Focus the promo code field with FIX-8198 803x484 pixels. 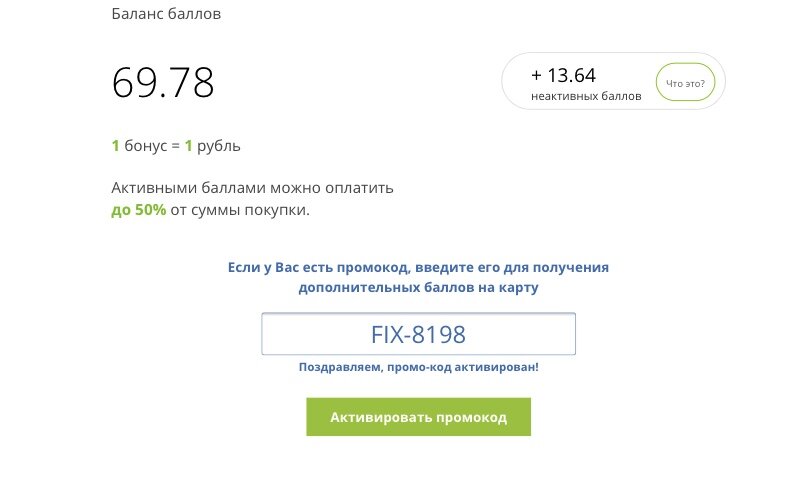point(418,334)
